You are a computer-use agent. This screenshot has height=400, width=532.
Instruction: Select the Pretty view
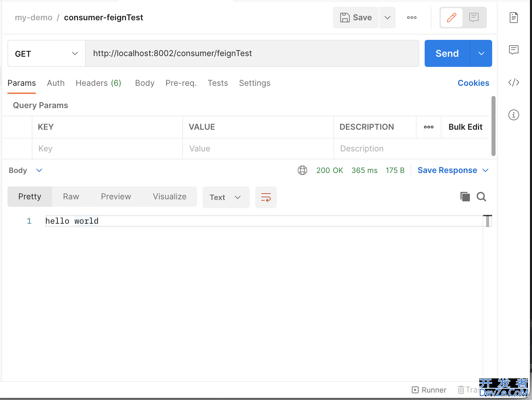pyautogui.click(x=30, y=197)
